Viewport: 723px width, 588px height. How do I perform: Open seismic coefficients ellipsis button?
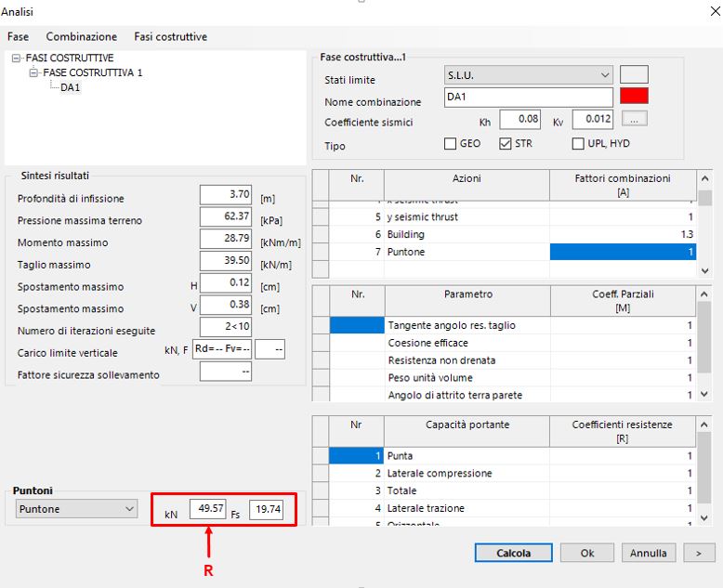click(634, 119)
